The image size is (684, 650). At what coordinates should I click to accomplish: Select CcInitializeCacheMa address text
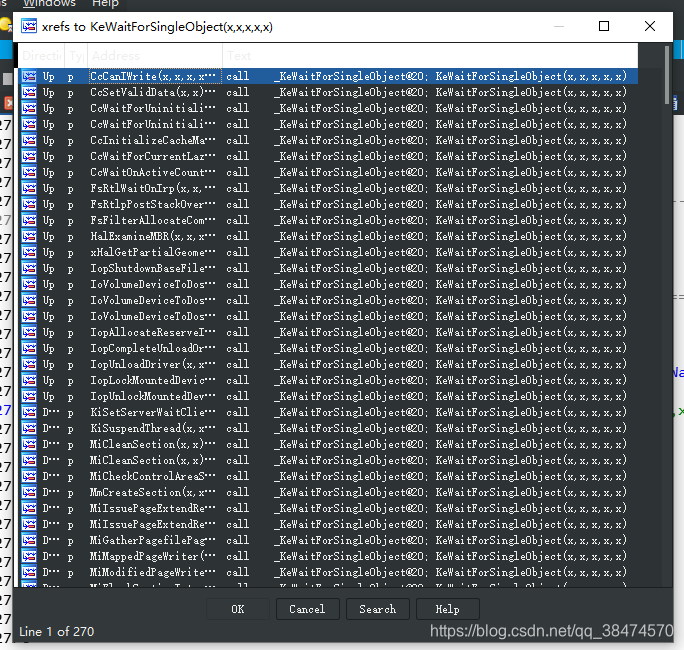point(153,140)
